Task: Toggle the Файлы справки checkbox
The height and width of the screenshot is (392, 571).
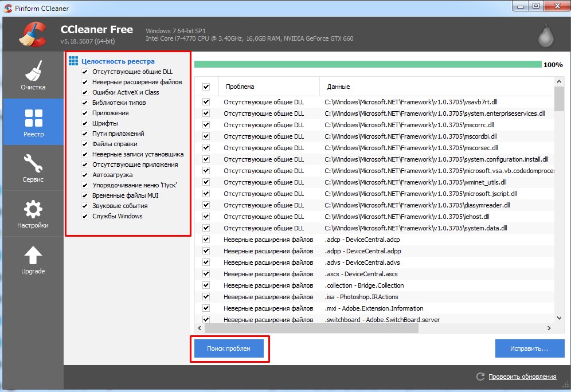Action: click(x=85, y=144)
